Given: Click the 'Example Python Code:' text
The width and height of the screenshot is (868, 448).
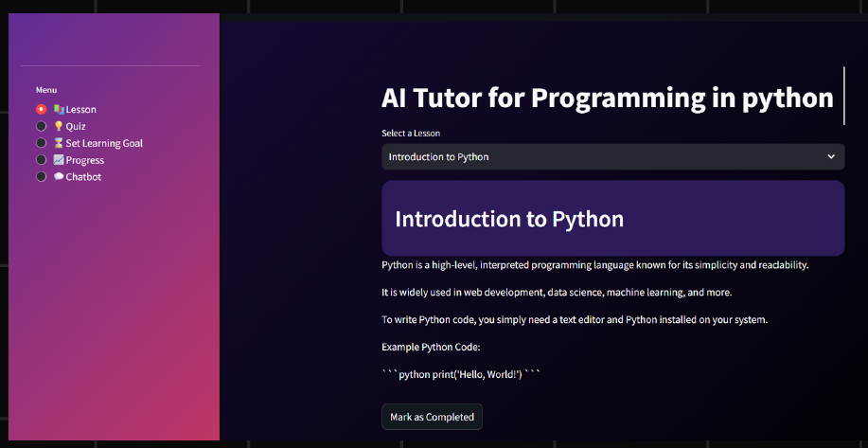Looking at the screenshot, I should click(431, 348).
